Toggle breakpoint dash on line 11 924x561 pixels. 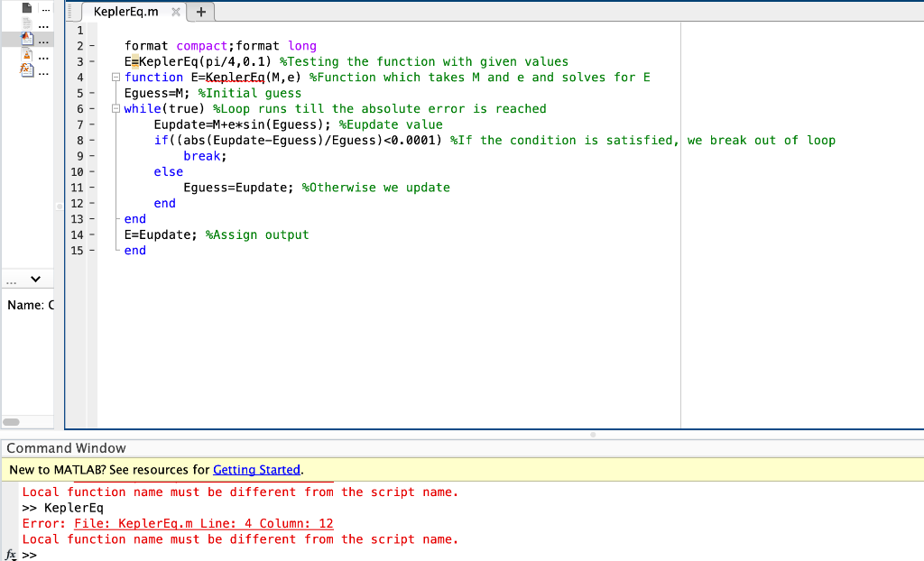tap(92, 188)
